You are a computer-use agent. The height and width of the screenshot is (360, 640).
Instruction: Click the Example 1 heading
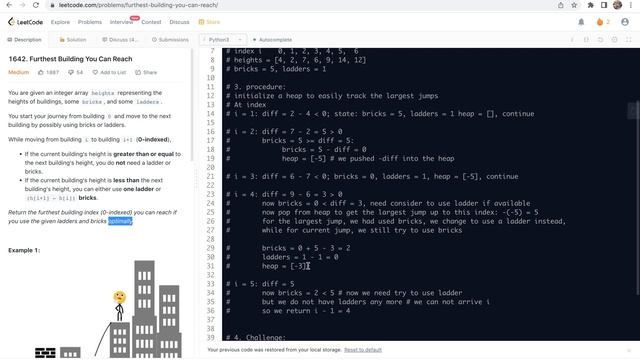click(24, 250)
